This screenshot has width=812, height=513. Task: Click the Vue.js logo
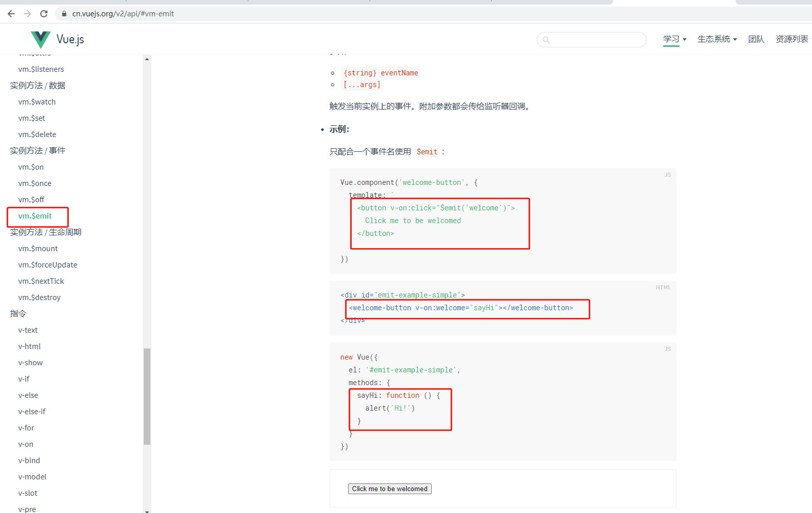point(41,39)
